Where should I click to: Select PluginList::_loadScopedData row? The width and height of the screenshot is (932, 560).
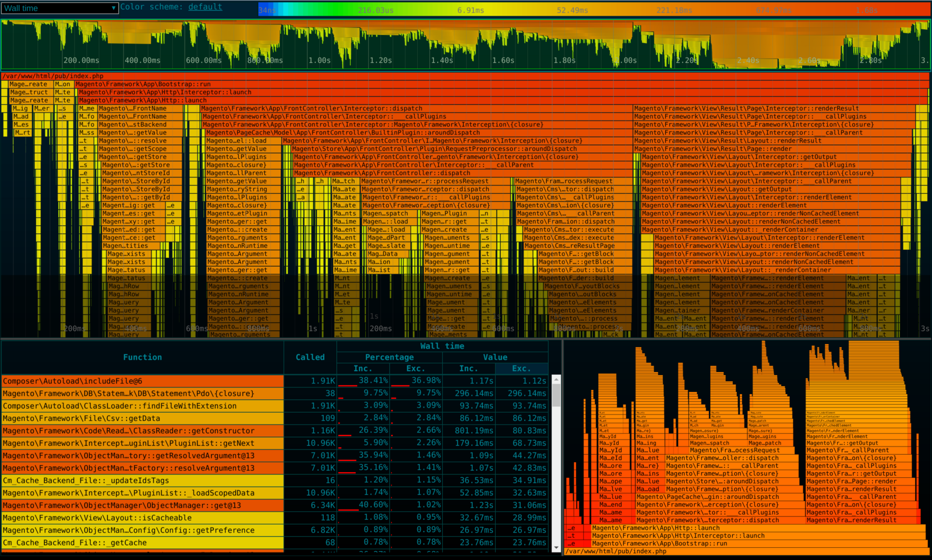143,493
